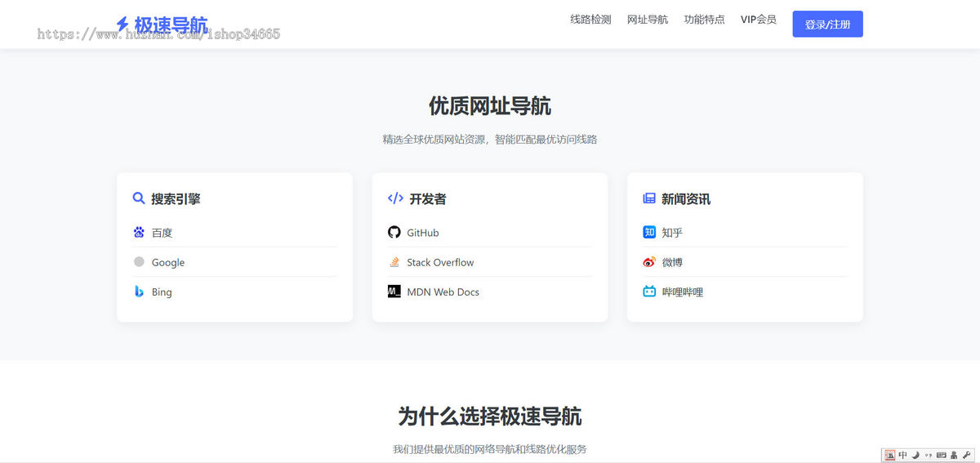This screenshot has height=463, width=980.
Task: Click the Zhihu 知 icon
Action: click(x=649, y=233)
